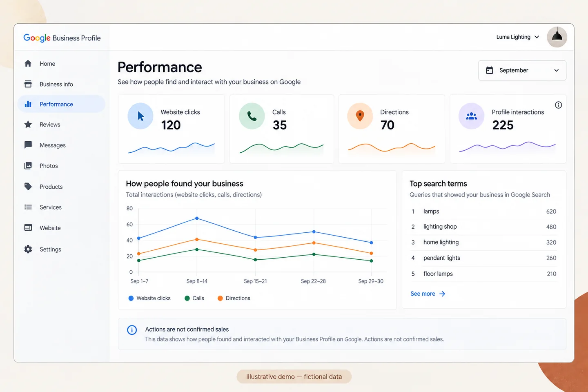Viewport: 588px width, 392px height.
Task: Click info icon on Profile interactions card
Action: pos(558,105)
